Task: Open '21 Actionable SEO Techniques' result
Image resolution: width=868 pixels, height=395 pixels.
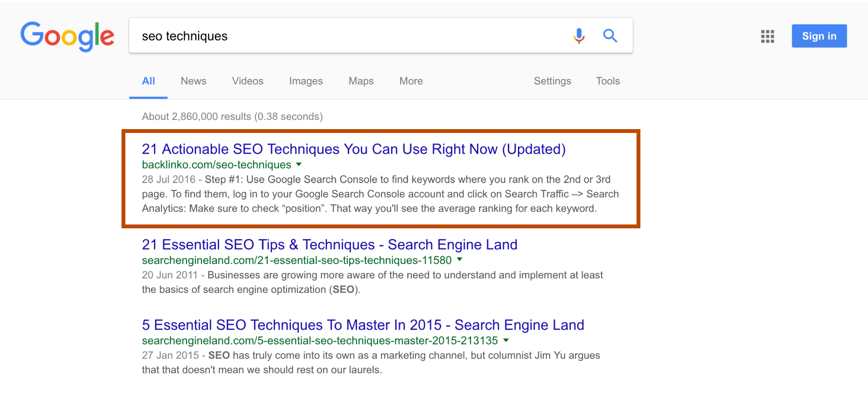Action: tap(353, 149)
